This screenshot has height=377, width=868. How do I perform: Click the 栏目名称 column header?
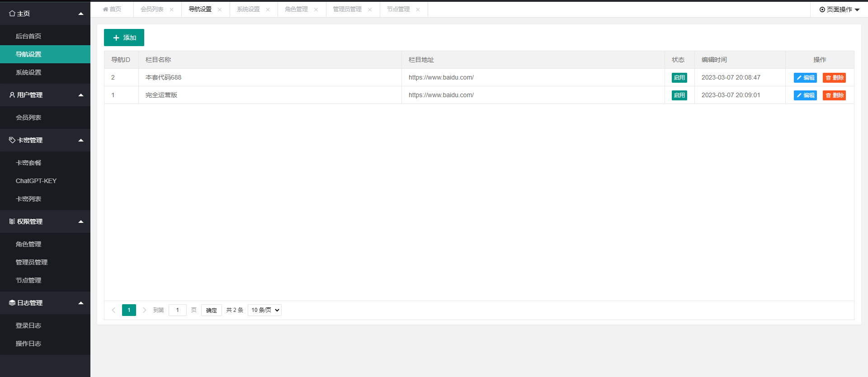pyautogui.click(x=270, y=60)
